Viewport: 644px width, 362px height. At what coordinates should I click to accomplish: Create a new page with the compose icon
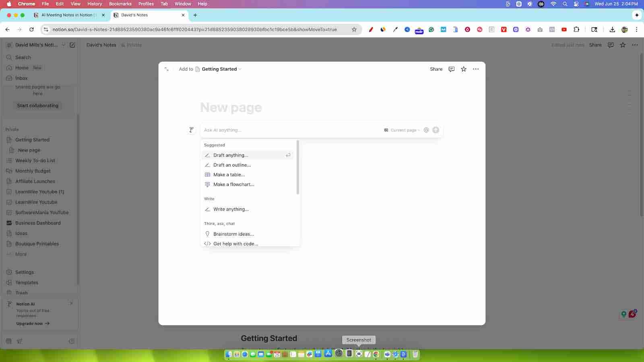click(72, 45)
